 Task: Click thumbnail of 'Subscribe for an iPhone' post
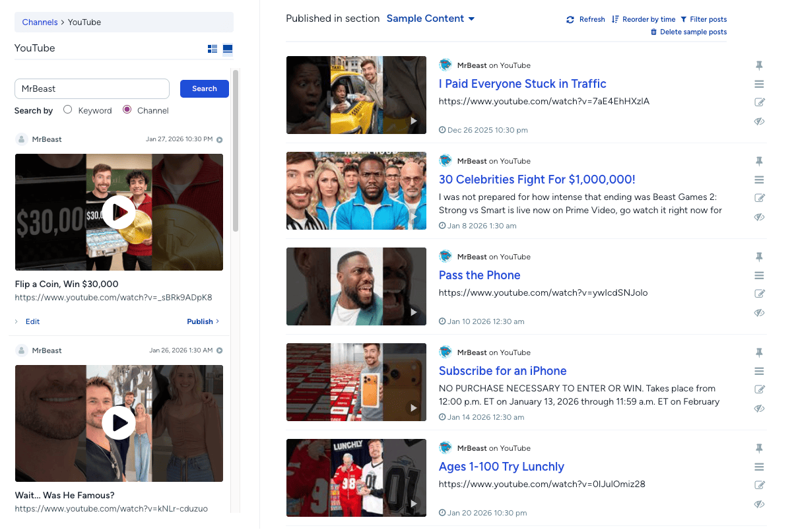[x=356, y=382]
